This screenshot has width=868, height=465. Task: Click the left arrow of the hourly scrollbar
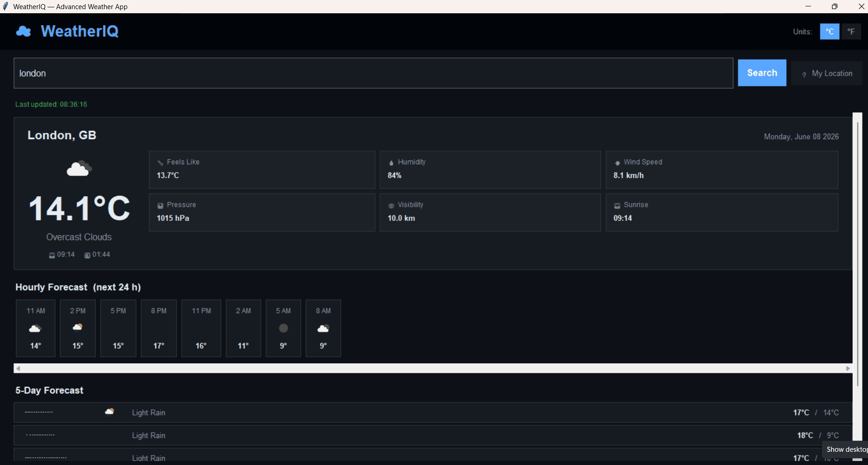(x=18, y=368)
